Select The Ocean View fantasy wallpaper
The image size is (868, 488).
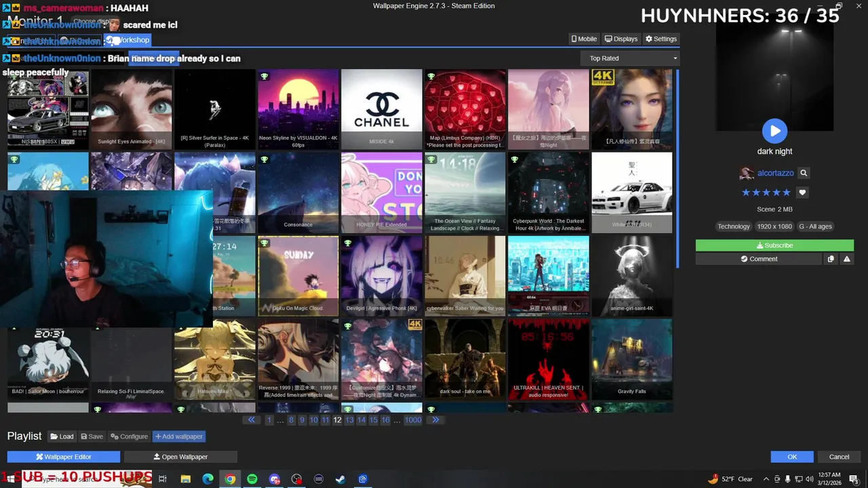pyautogui.click(x=465, y=192)
